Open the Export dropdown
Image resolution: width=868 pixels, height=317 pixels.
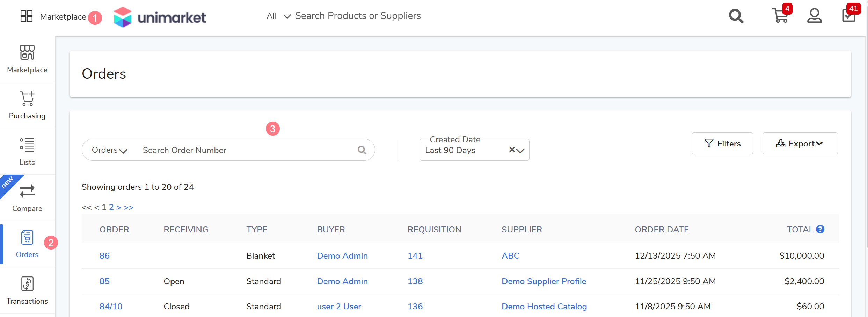800,144
